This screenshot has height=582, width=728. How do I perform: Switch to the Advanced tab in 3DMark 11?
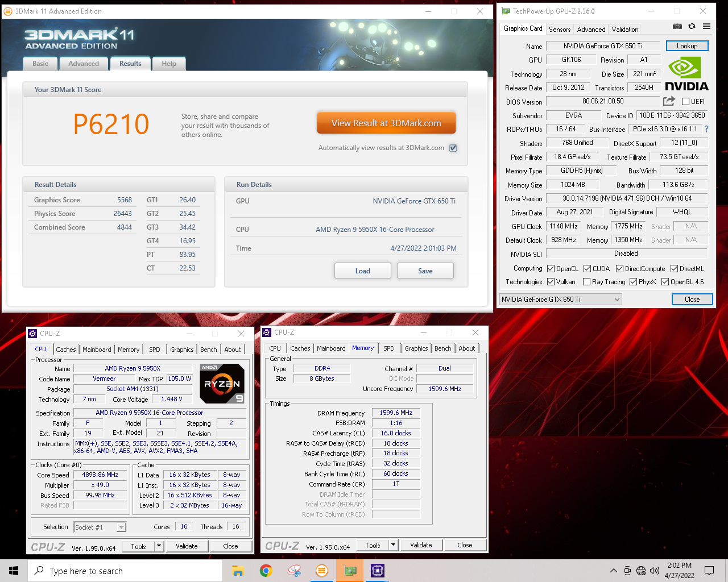pyautogui.click(x=84, y=64)
